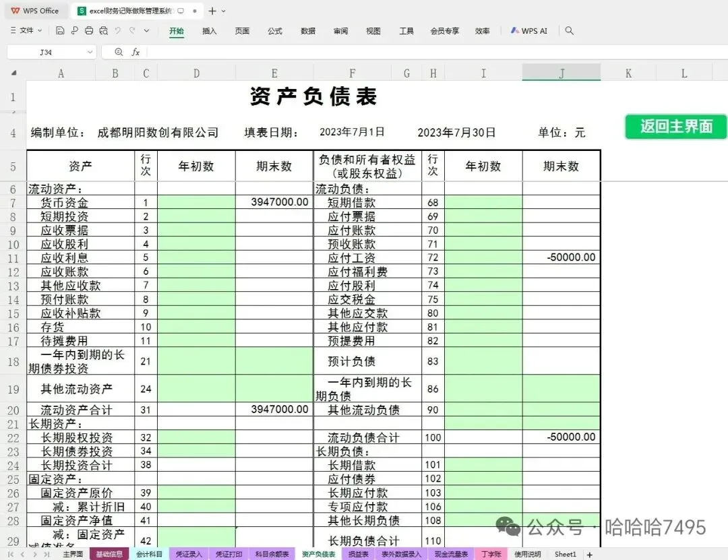
Task: Open the 科目余额表 sheet tab
Action: [272, 555]
